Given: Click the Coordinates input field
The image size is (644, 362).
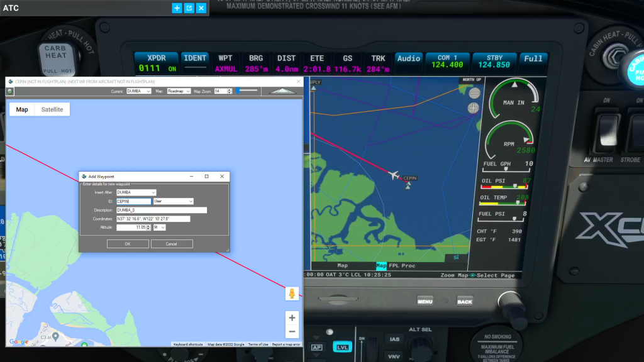Looking at the screenshot, I should tap(153, 219).
